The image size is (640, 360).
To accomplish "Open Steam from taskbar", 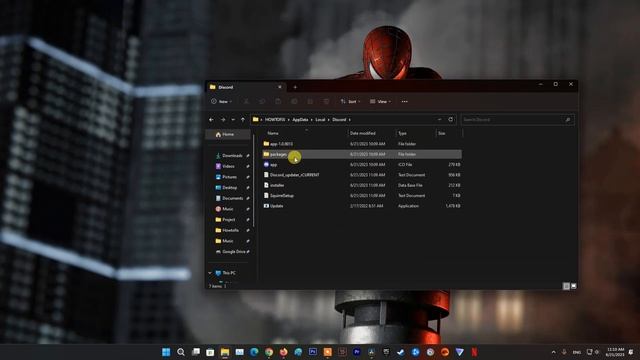I will [401, 352].
